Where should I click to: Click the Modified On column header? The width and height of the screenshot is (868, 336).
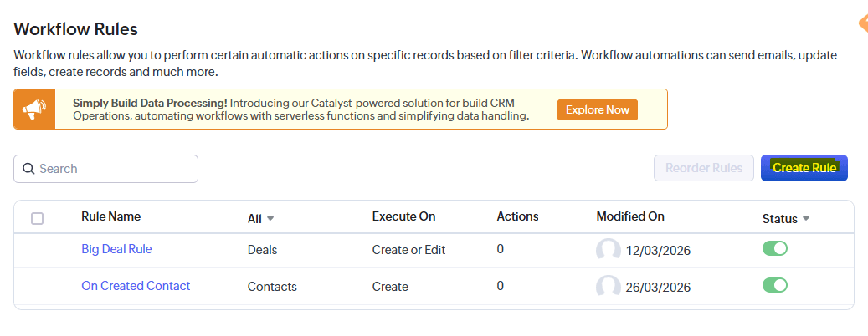[630, 216]
